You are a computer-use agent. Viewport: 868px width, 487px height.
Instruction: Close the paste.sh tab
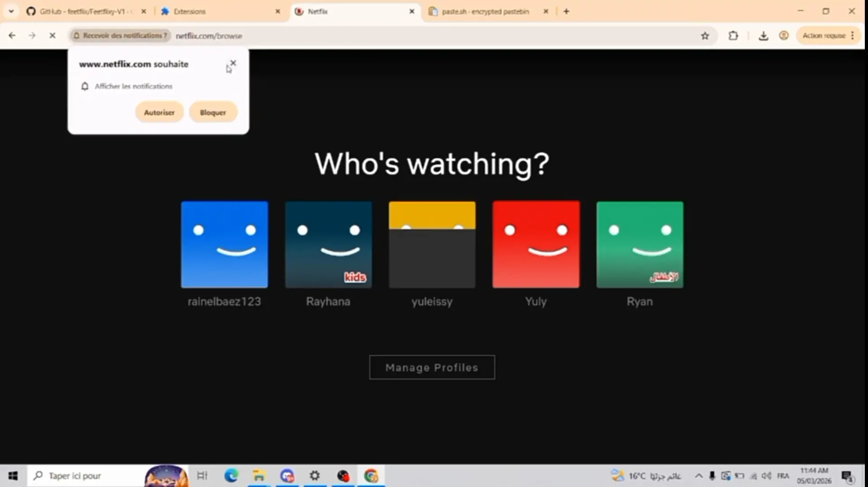tap(546, 11)
